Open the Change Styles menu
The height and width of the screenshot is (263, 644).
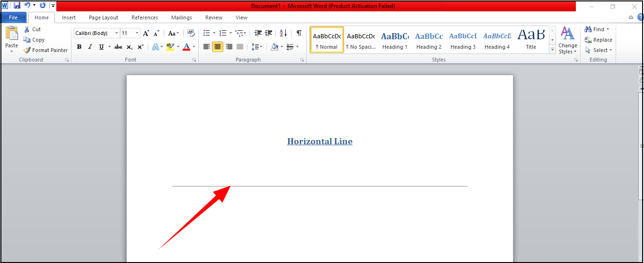coord(567,40)
